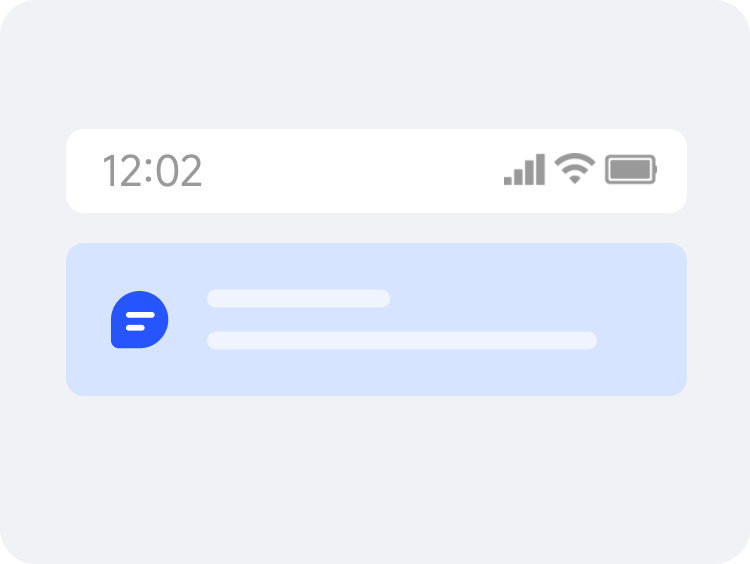Open the light blue notification banner
750x564 pixels.
[376, 319]
